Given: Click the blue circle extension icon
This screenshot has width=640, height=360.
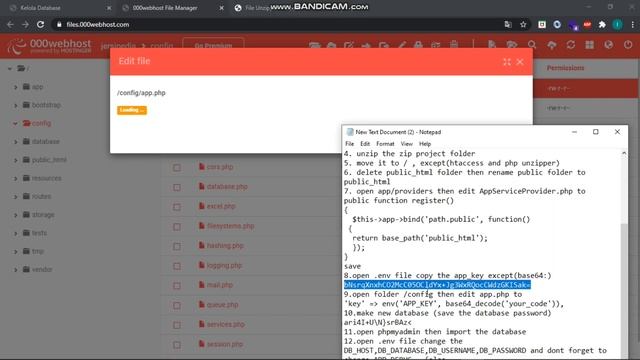Looking at the screenshot, I should pos(557,24).
